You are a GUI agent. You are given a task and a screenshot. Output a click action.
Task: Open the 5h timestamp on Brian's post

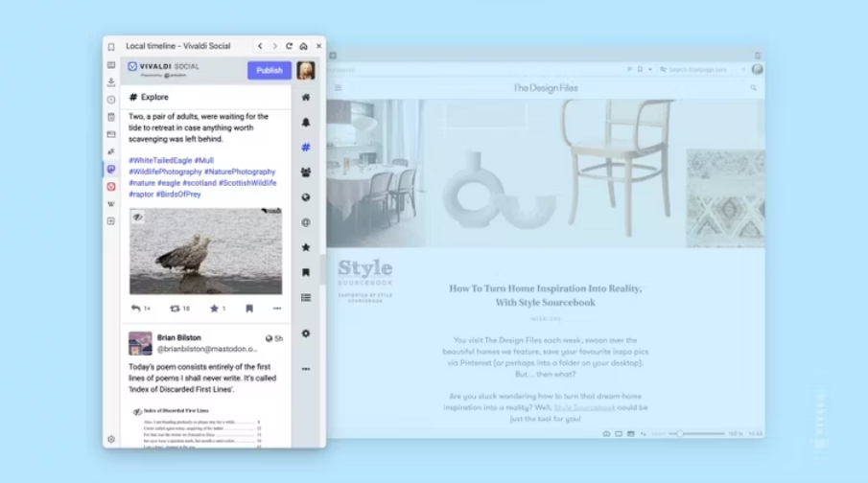coord(278,338)
